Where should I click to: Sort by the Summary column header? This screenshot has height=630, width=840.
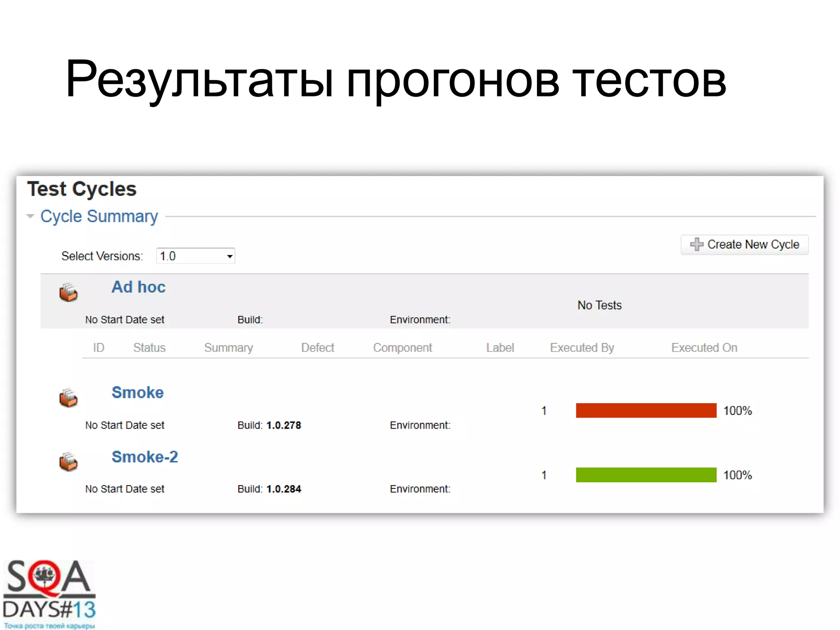point(228,348)
